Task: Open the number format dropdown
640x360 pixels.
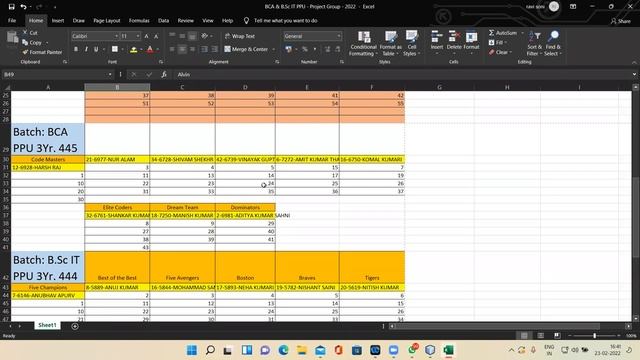Action: click(339, 36)
